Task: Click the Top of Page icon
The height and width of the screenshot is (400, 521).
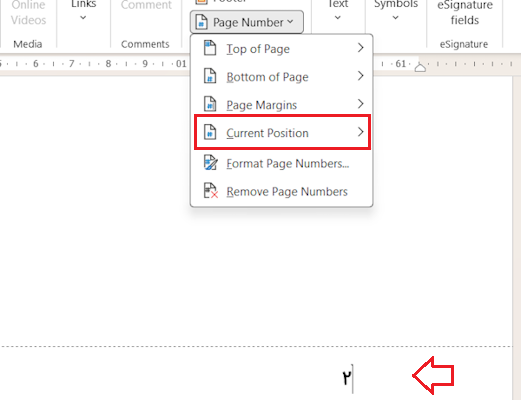Action: click(210, 48)
